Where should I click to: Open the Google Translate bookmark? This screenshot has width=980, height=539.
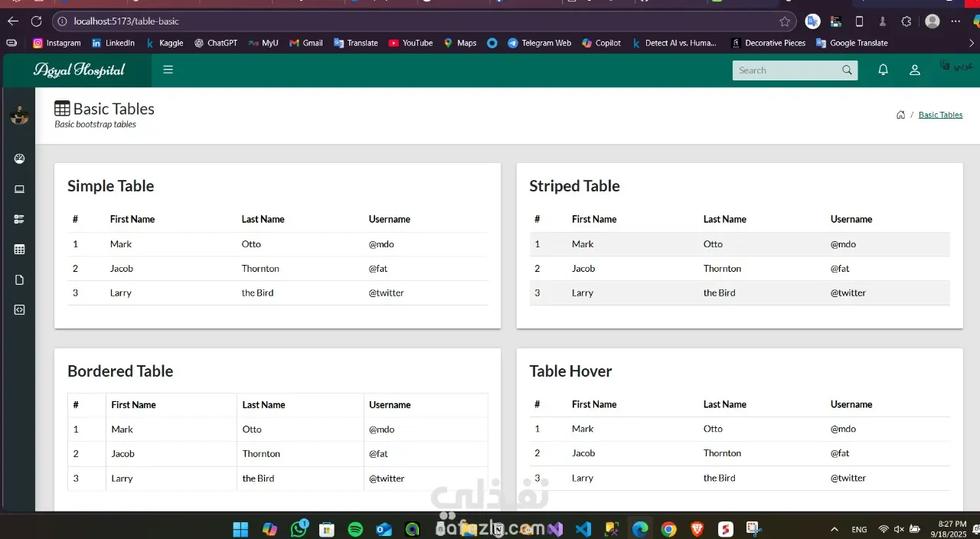(x=852, y=43)
